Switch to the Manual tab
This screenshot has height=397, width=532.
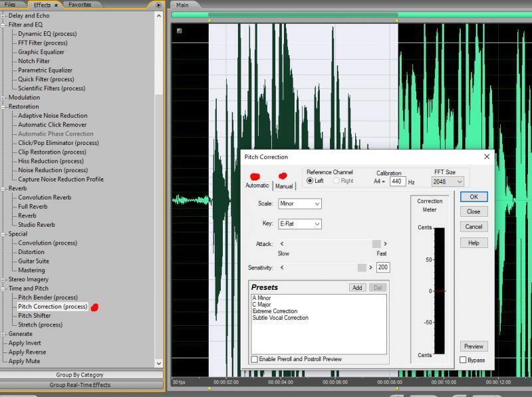click(284, 186)
